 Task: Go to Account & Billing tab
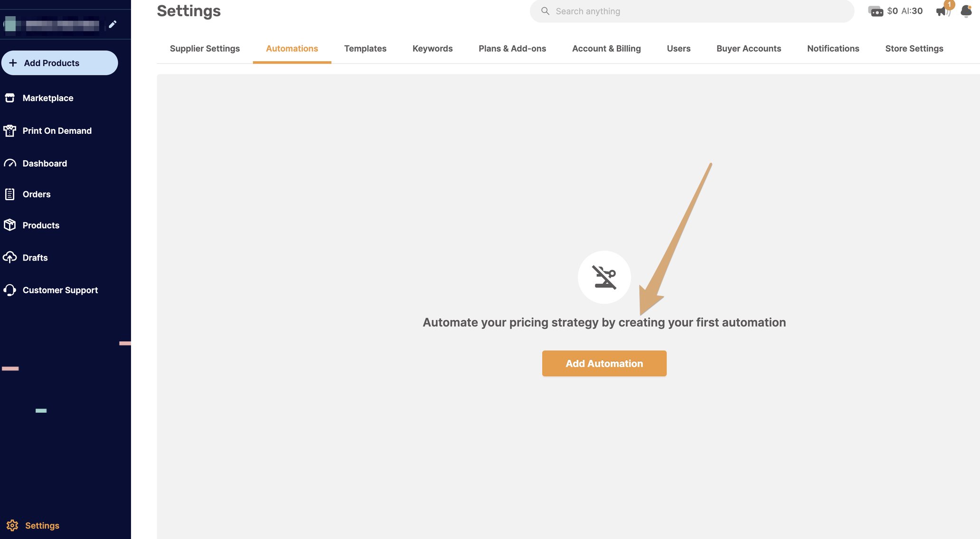[x=606, y=48]
